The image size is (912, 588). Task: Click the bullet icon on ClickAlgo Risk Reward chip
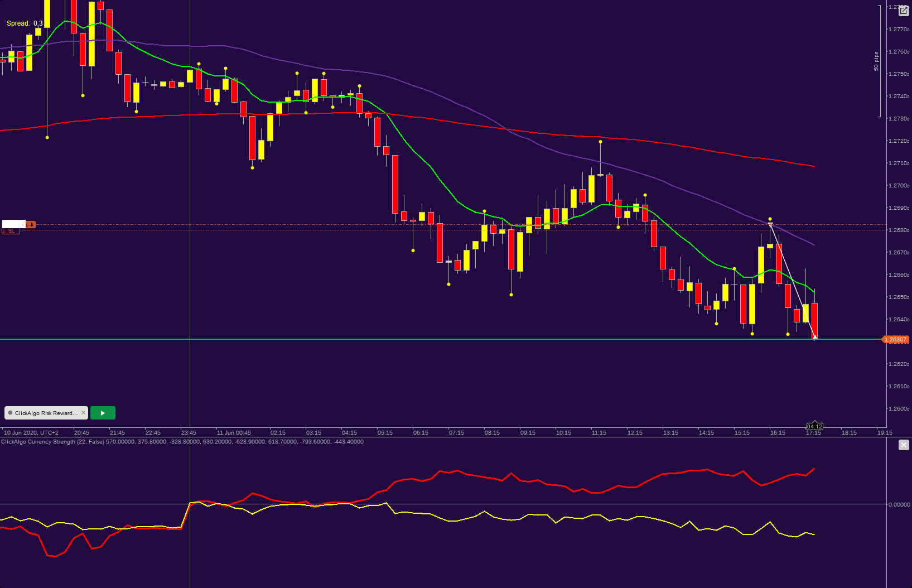pos(11,413)
